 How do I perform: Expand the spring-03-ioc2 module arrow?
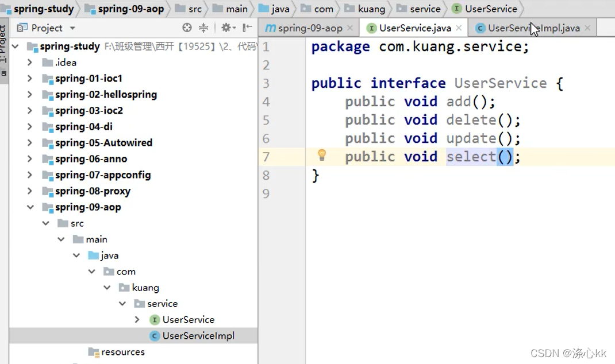(30, 110)
